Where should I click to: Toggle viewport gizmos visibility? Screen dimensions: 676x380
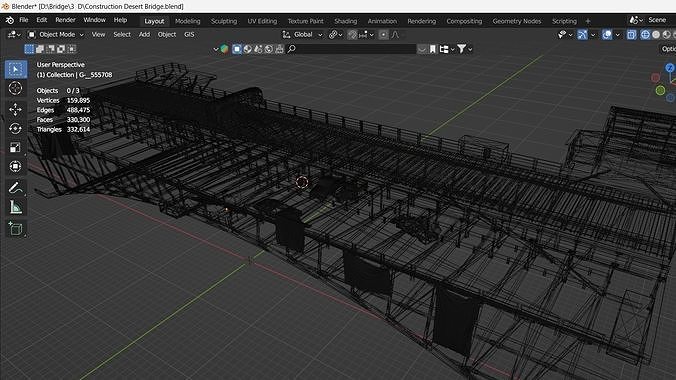[x=582, y=35]
